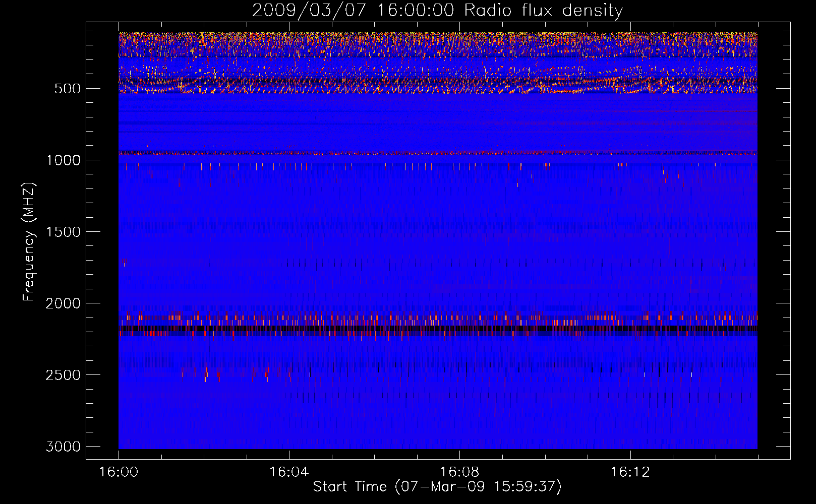Click the 16:04 time tick label
The image size is (816, 504).
289,472
